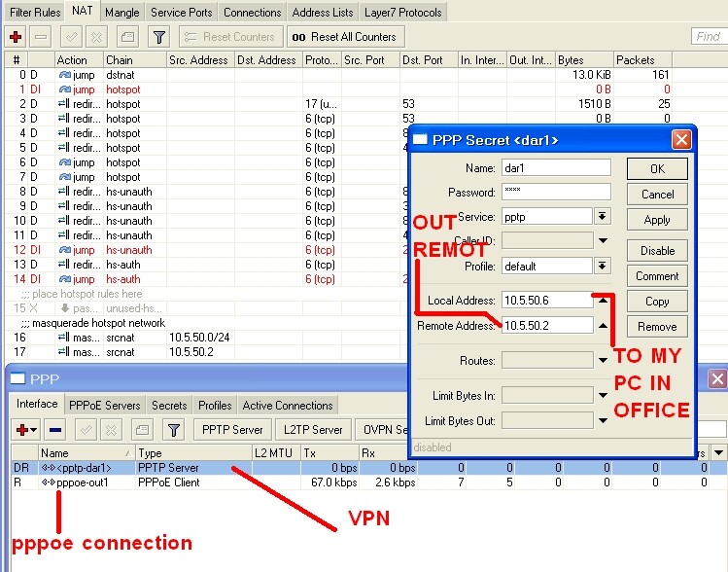Remove selected NAT rule with minus icon
The width and height of the screenshot is (728, 572).
[41, 37]
